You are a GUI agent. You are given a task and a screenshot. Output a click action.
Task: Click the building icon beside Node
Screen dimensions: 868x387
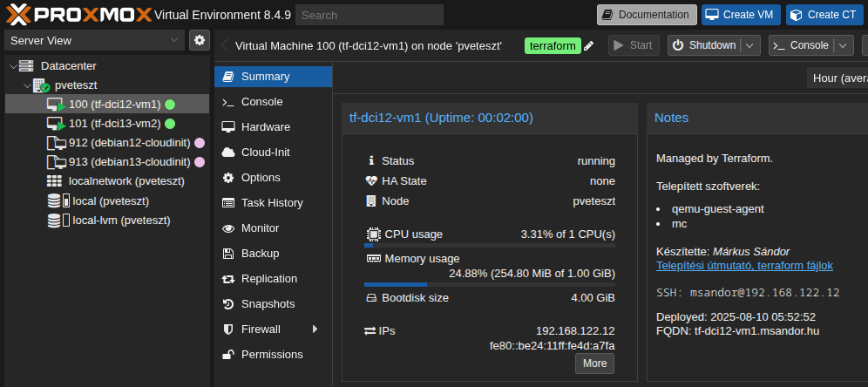(371, 201)
